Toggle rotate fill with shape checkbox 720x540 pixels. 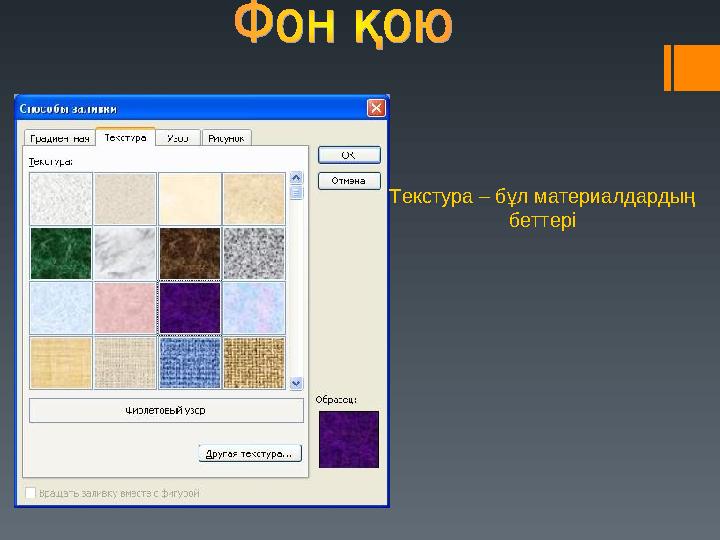pyautogui.click(x=30, y=493)
